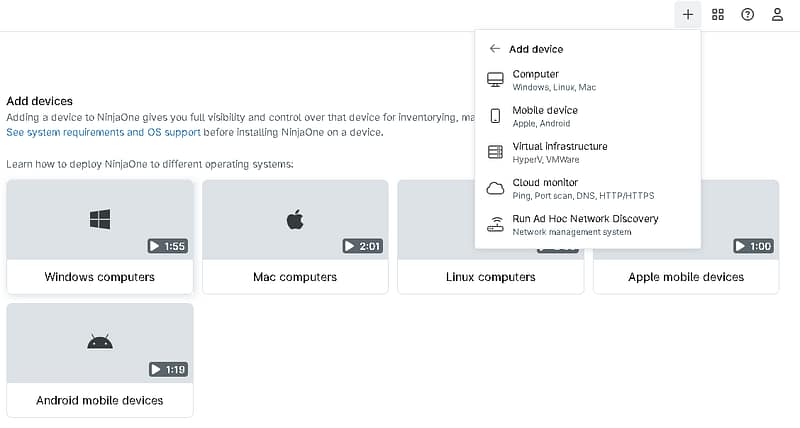Click the Mobile device phone icon
This screenshot has width=800, height=428.
pyautogui.click(x=495, y=116)
